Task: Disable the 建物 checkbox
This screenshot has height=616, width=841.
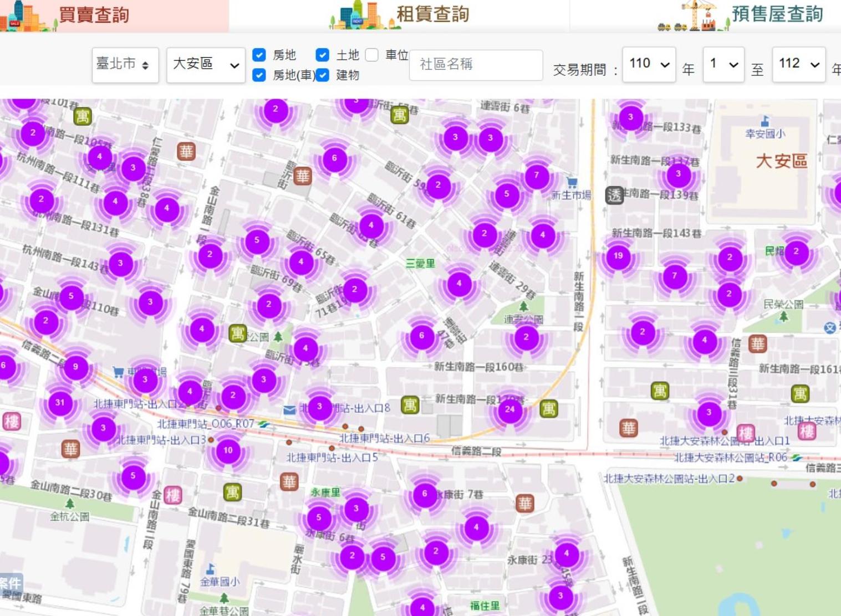Action: (x=322, y=75)
